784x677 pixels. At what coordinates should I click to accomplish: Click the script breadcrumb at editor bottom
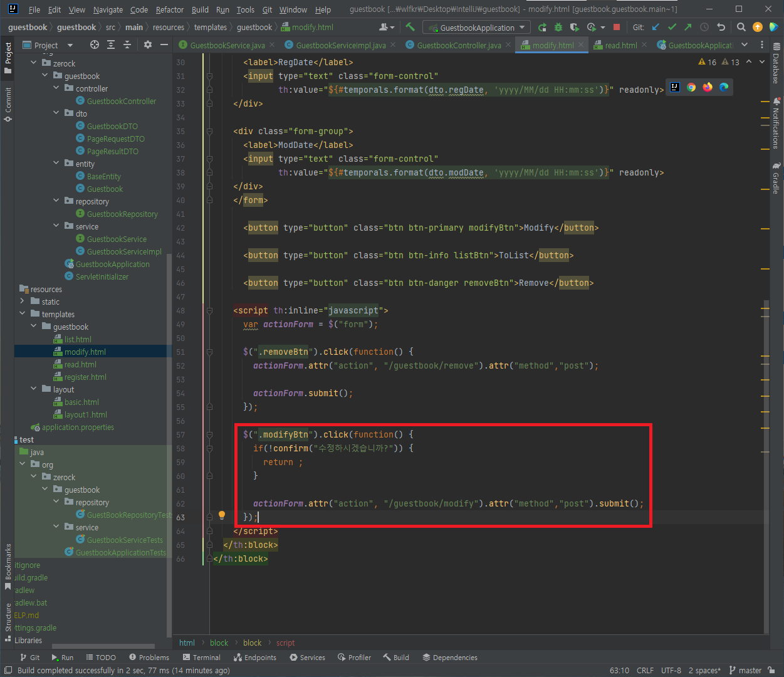[285, 643]
